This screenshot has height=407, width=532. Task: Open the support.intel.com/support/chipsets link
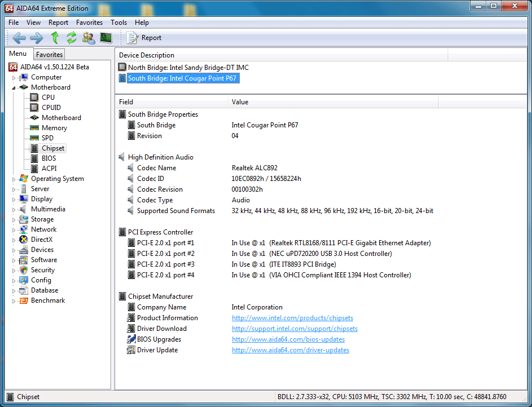[295, 329]
